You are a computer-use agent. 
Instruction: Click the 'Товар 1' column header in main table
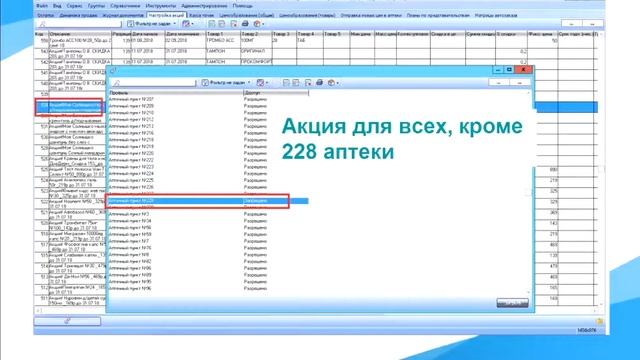point(223,34)
